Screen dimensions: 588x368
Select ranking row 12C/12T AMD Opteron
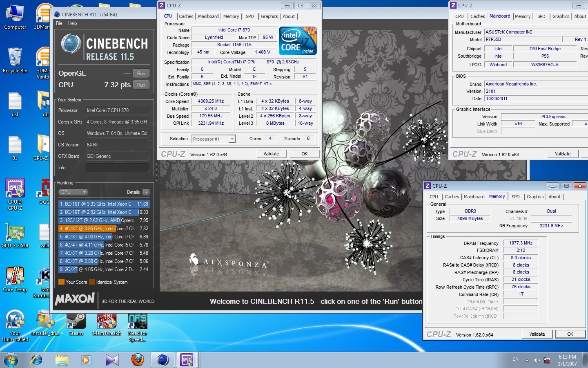104,220
